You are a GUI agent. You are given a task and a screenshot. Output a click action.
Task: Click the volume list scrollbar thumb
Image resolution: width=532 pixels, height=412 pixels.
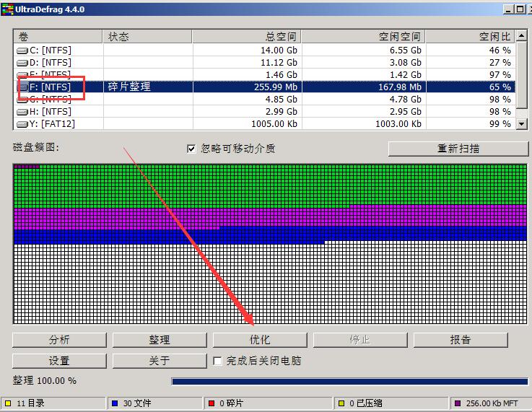coord(521,76)
